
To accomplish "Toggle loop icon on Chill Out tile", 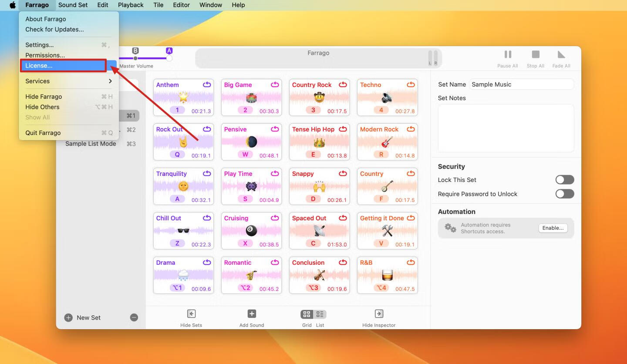I will click(207, 218).
